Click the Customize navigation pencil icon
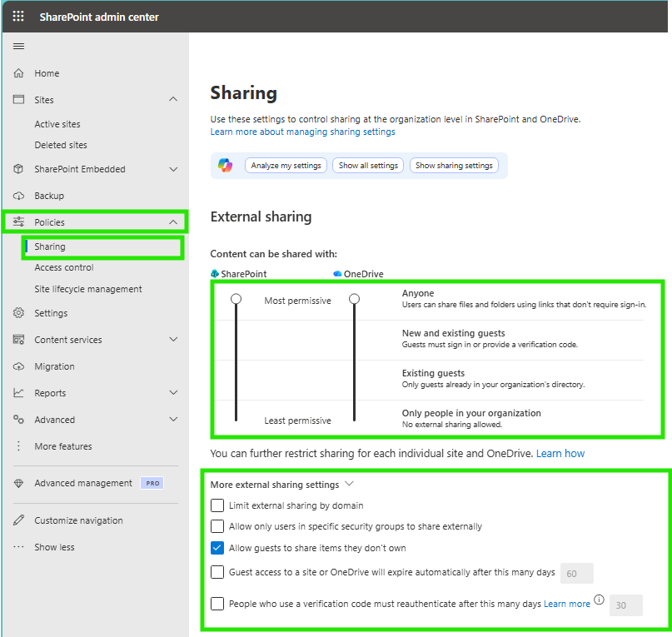This screenshot has width=672, height=637. (18, 520)
